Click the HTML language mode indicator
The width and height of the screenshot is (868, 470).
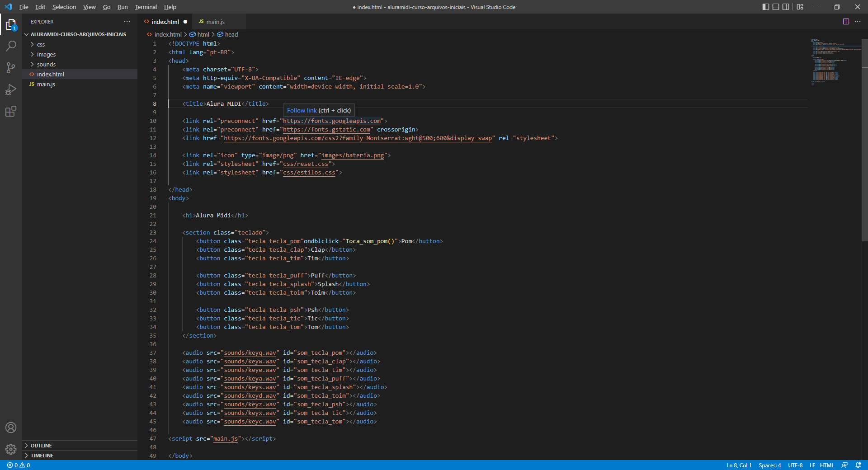point(827,465)
